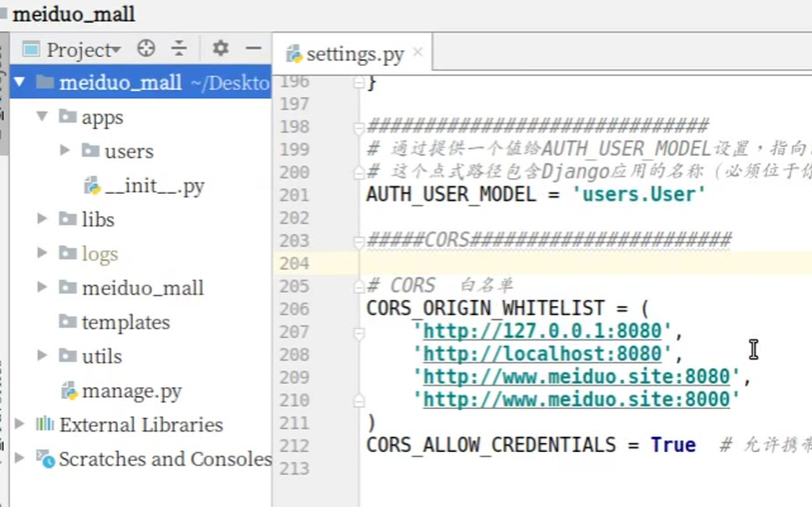Place cursor on empty line 204

[x=540, y=263]
